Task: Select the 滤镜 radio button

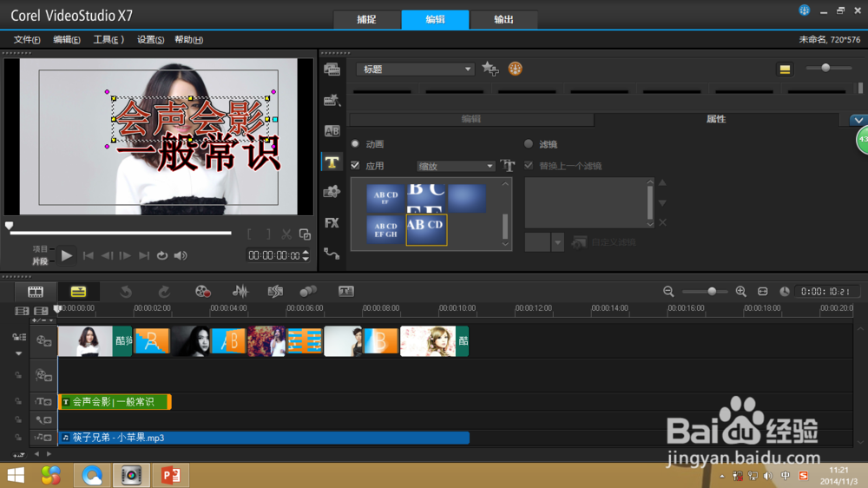Action: click(529, 144)
